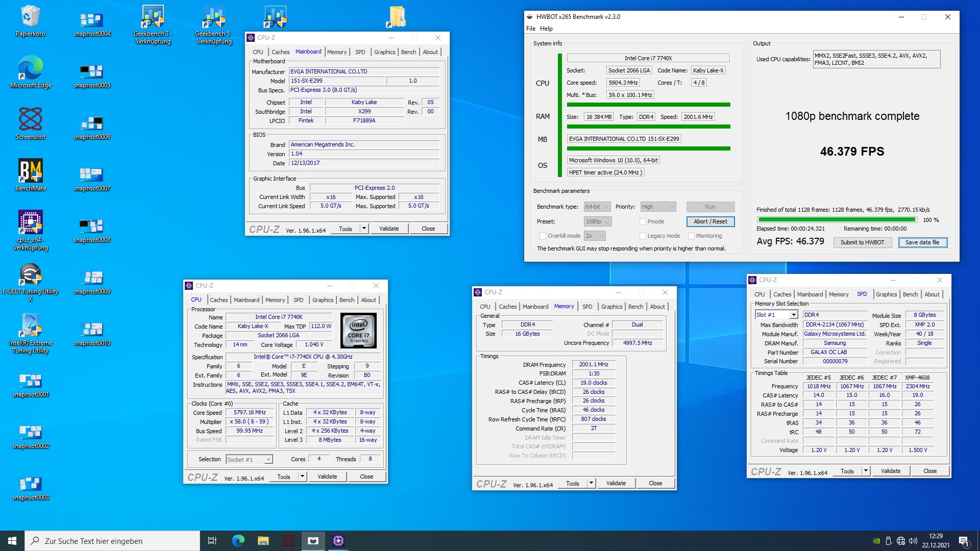The image size is (980, 551).
Task: Open the snaphsot0009 desktop file
Action: pyautogui.click(x=92, y=282)
